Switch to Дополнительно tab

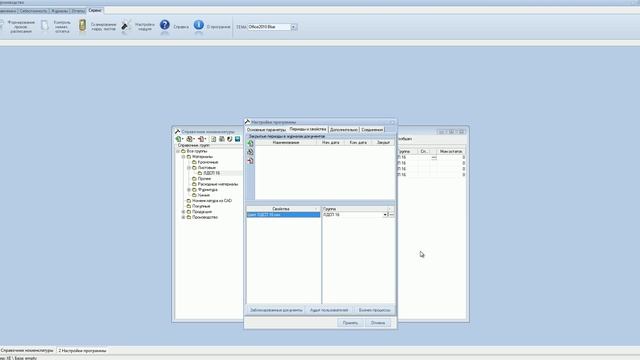344,130
